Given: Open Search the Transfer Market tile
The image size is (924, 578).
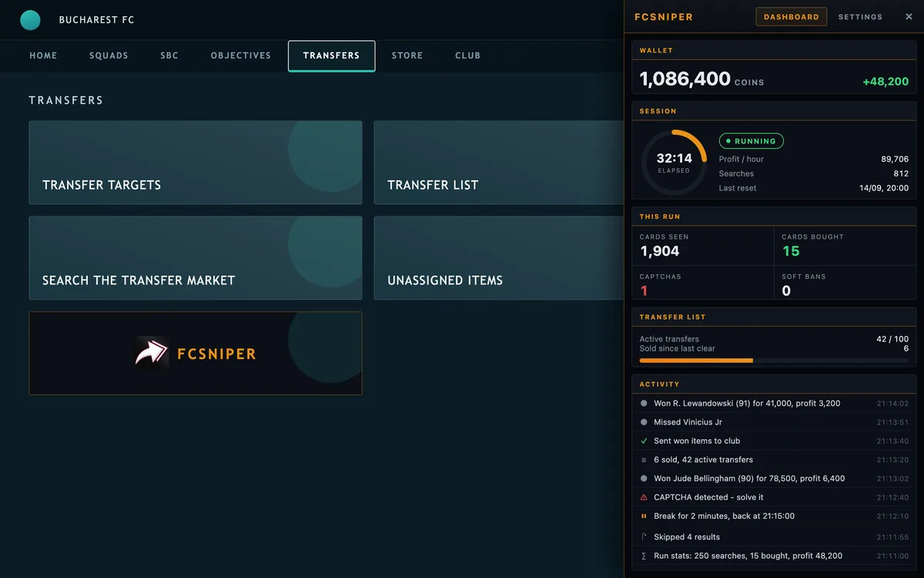Looking at the screenshot, I should tap(196, 258).
